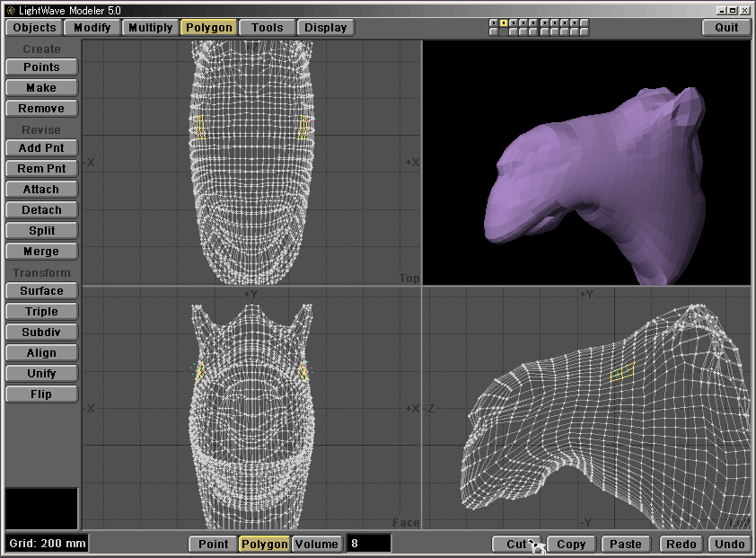Select foreground layer 1 button
756x558 pixels.
pos(494,22)
